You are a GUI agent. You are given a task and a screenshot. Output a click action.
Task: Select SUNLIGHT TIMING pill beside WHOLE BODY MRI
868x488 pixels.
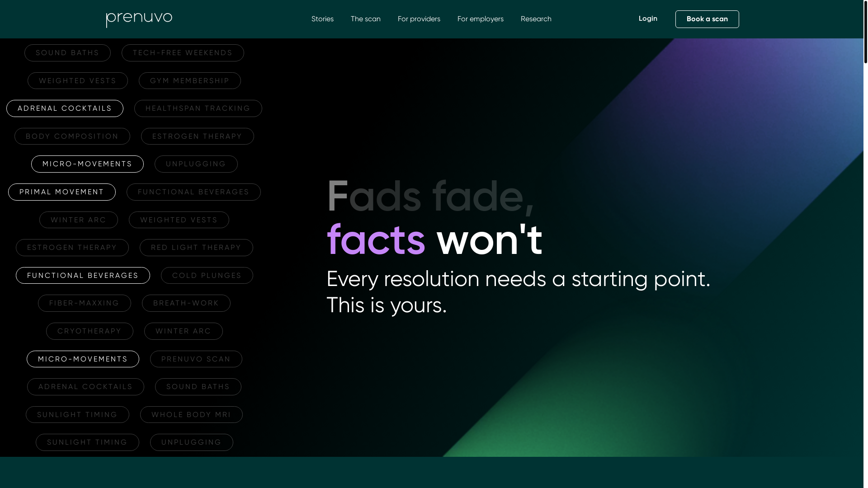[77, 415]
